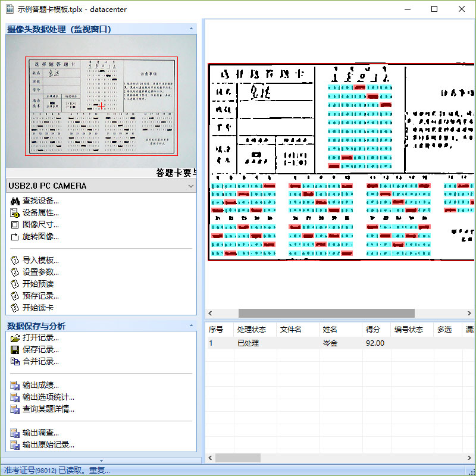This screenshot has width=476, height=476.
Task: Select record row 1 with 岑金
Action: [340, 343]
